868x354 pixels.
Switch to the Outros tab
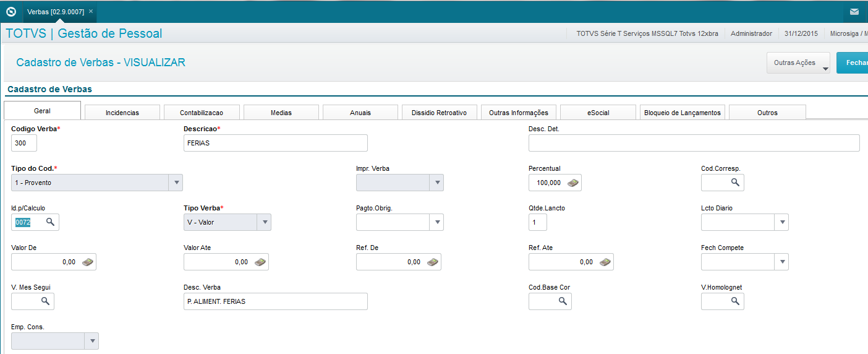[767, 113]
